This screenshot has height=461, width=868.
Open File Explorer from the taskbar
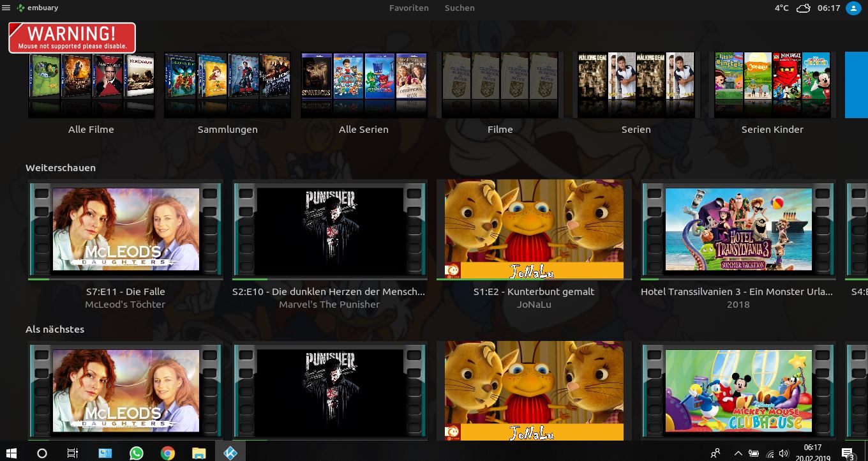[x=199, y=453]
